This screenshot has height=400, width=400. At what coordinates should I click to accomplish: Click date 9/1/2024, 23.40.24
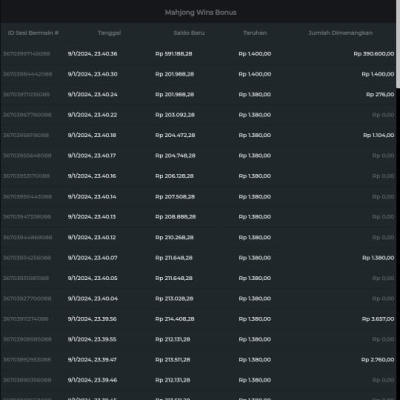pos(92,94)
